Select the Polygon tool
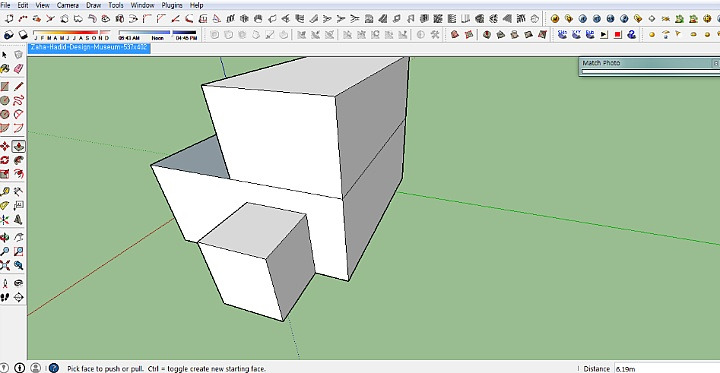The height and width of the screenshot is (373, 720). [5, 114]
